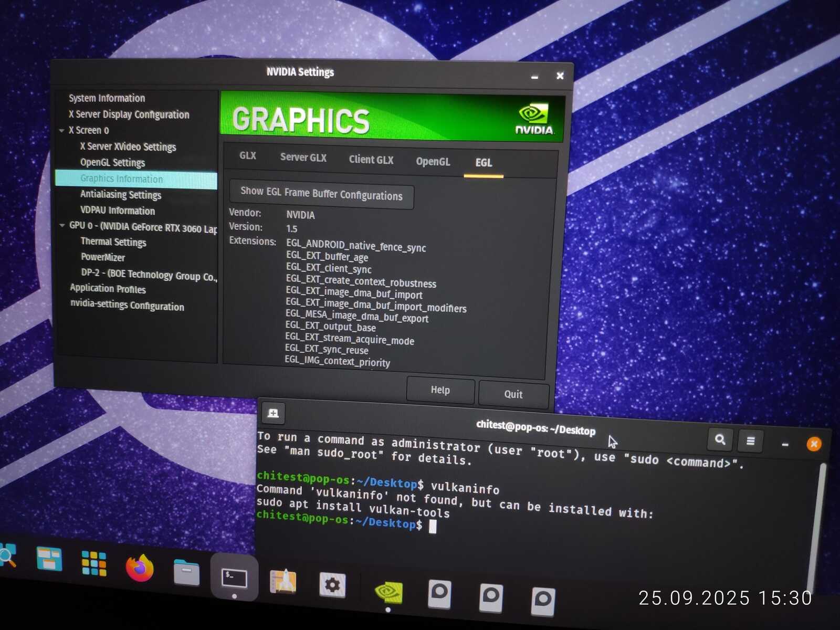Click the EGL_MESA_image_dma_buf_export extension

point(357,316)
